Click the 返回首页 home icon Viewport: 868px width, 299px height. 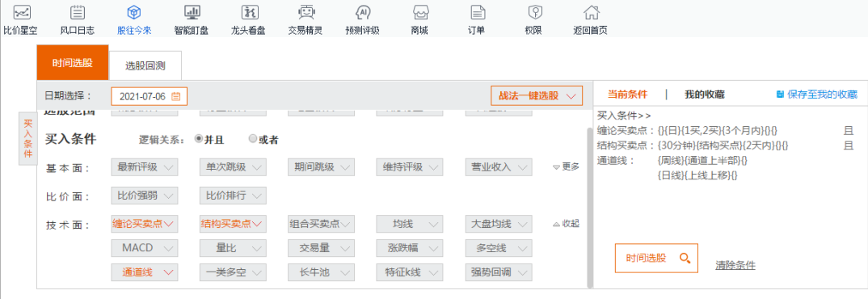[592, 11]
